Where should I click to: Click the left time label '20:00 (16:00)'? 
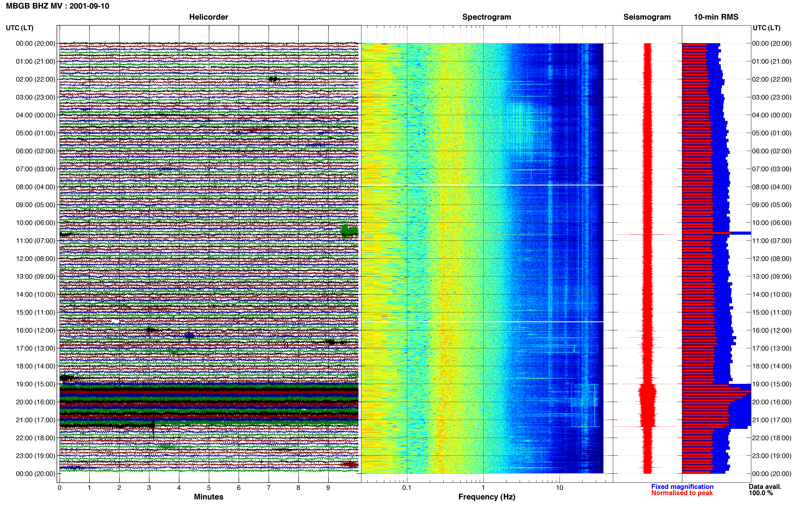pyautogui.click(x=36, y=402)
